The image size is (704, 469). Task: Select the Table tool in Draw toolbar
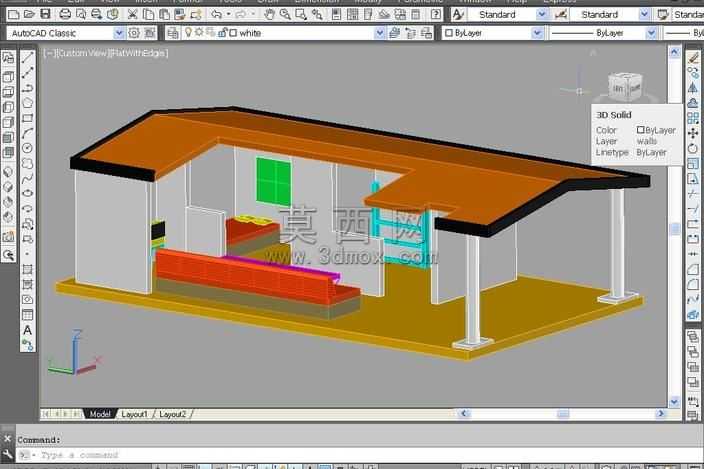coord(27,315)
